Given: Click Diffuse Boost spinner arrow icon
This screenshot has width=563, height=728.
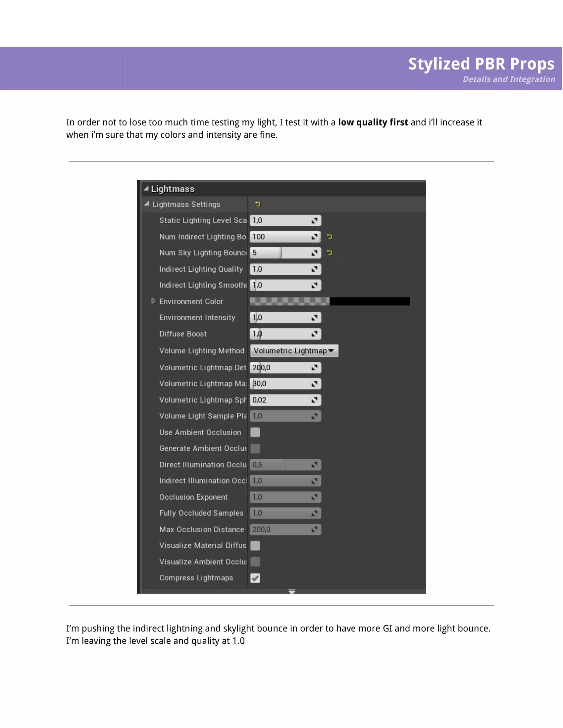Looking at the screenshot, I should tap(314, 334).
